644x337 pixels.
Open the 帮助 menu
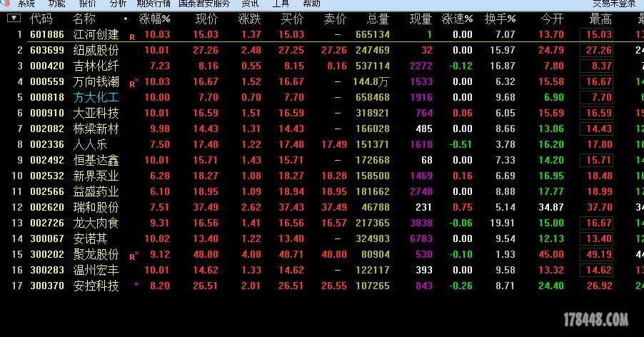[312, 4]
